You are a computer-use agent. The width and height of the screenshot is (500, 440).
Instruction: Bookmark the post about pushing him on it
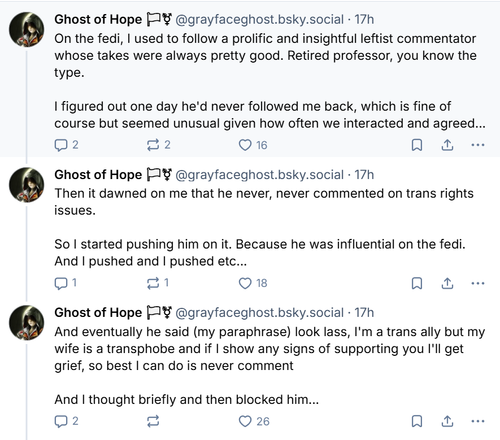coord(417,283)
